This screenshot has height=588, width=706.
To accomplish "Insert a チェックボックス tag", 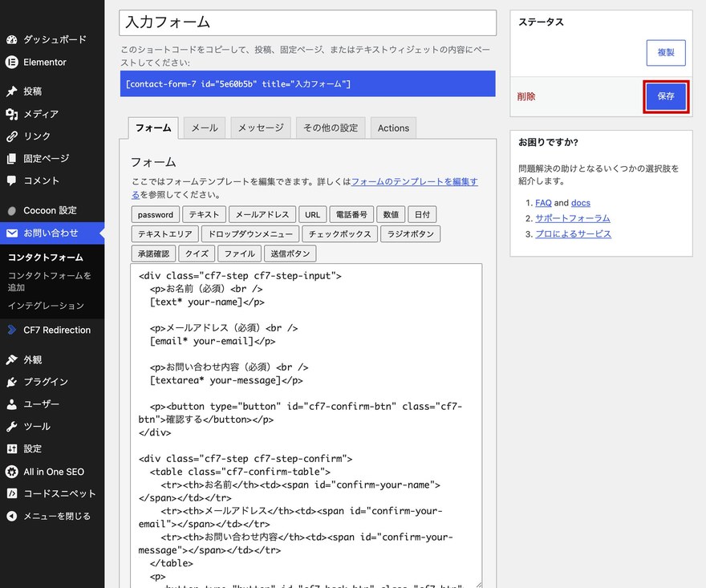I will pyautogui.click(x=340, y=234).
